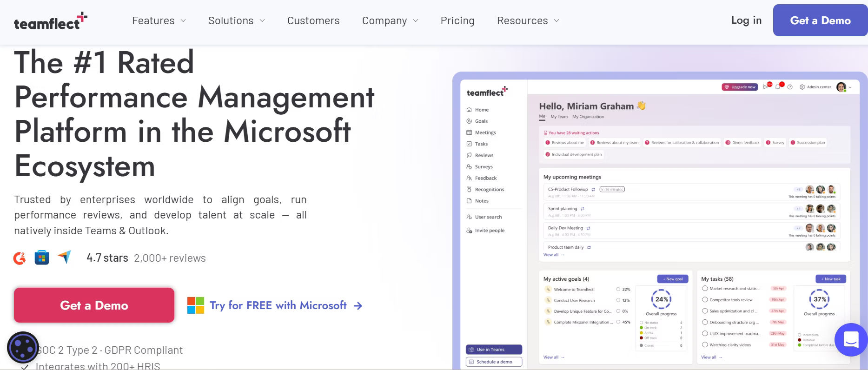Click the green On track status dot

click(641, 328)
